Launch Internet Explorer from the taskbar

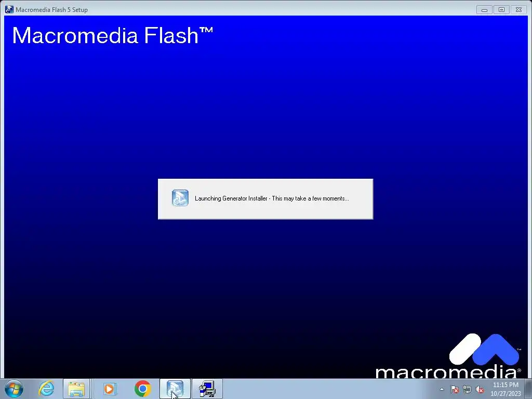click(46, 389)
